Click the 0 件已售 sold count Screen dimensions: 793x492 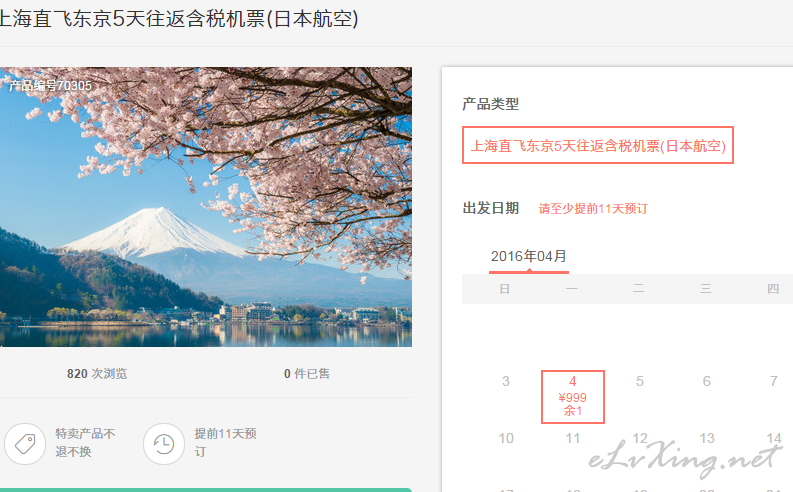click(306, 374)
